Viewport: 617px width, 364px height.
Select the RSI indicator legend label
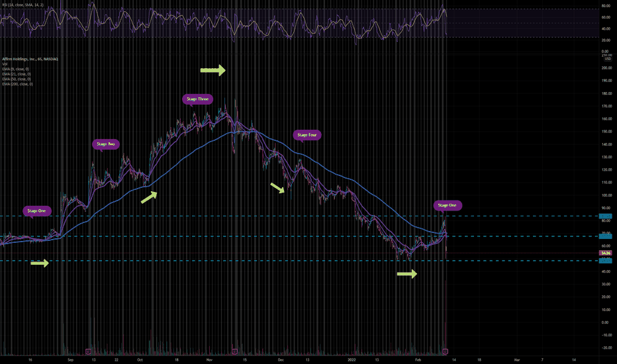click(x=23, y=5)
